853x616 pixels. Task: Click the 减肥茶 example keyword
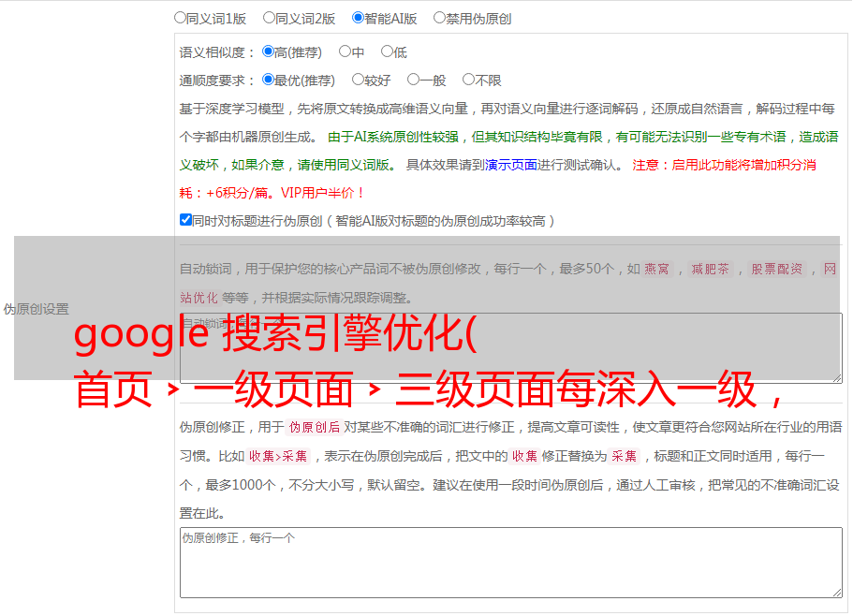[710, 269]
